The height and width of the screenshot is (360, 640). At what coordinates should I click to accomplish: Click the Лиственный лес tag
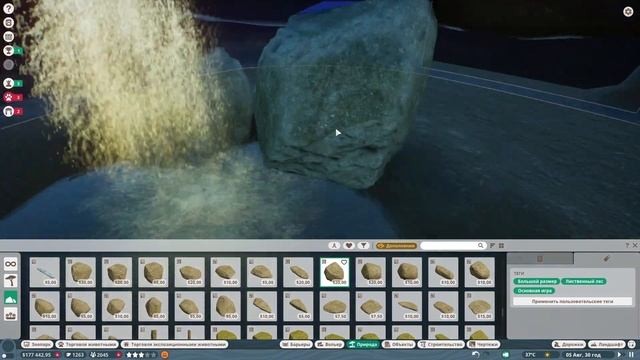pos(584,282)
